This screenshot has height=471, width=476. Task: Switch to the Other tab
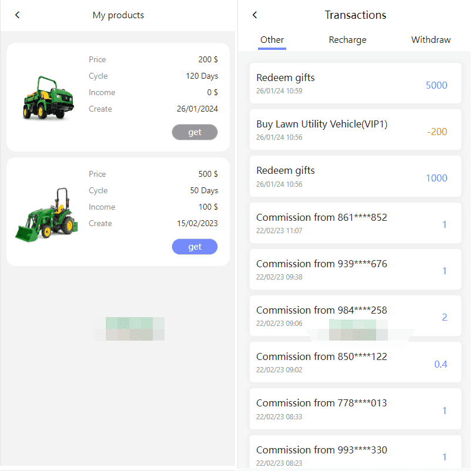point(272,40)
